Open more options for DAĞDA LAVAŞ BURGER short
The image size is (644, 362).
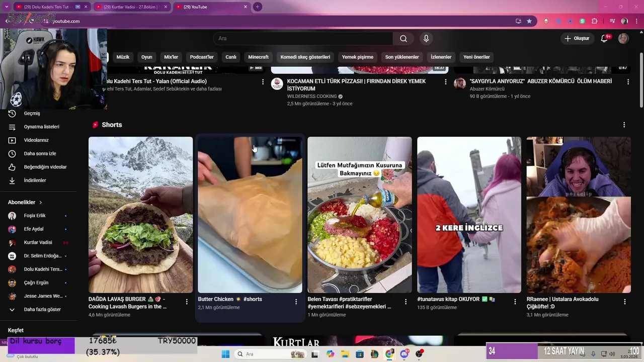point(187,302)
